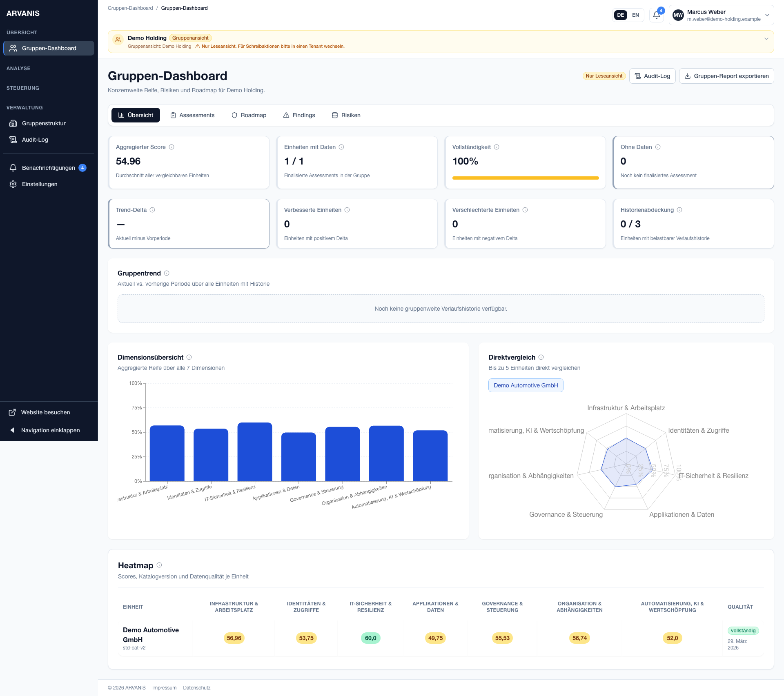Open the Risiken tab

[346, 115]
